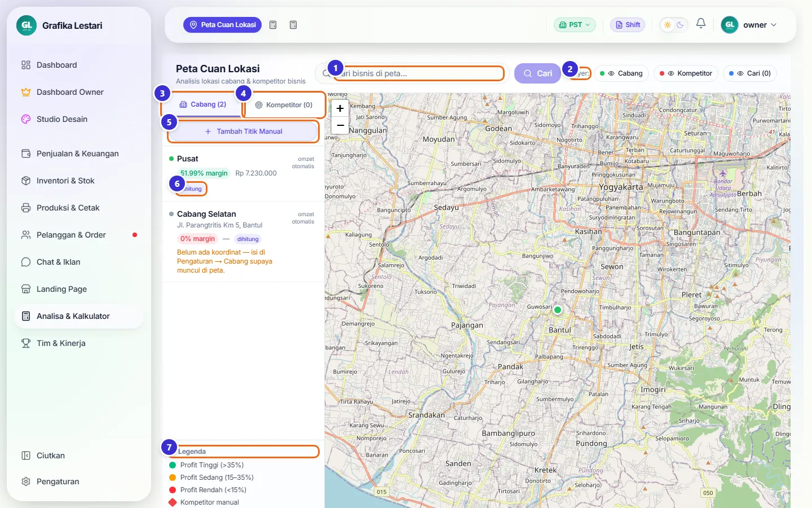Click the Grafika Lestari logo
This screenshot has height=508, width=812.
pyautogui.click(x=27, y=25)
